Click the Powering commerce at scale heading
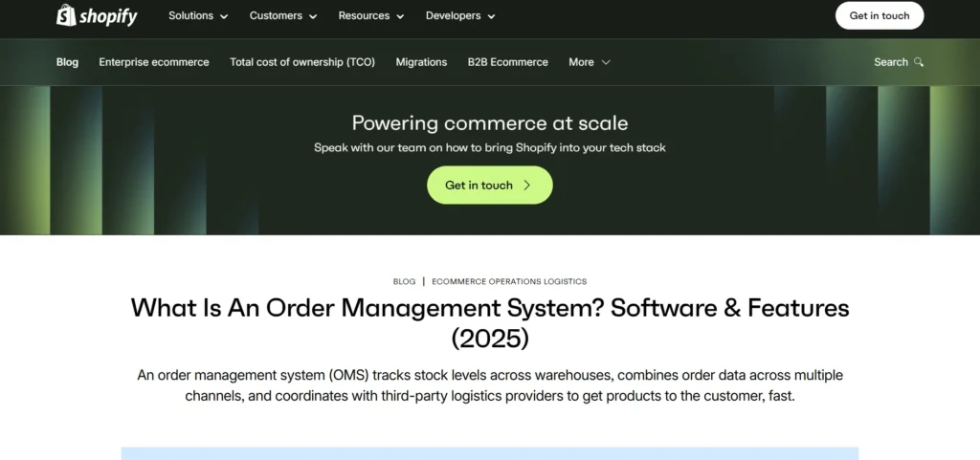 (x=490, y=123)
